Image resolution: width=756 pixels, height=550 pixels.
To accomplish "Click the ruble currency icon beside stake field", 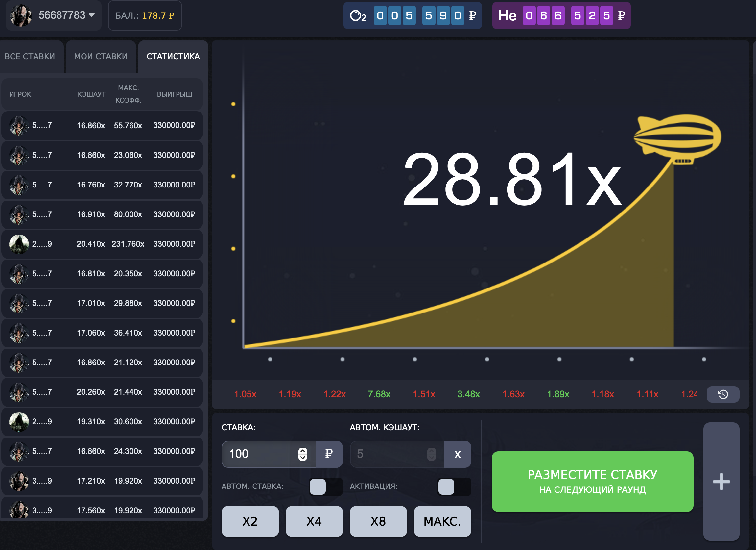I will point(329,454).
